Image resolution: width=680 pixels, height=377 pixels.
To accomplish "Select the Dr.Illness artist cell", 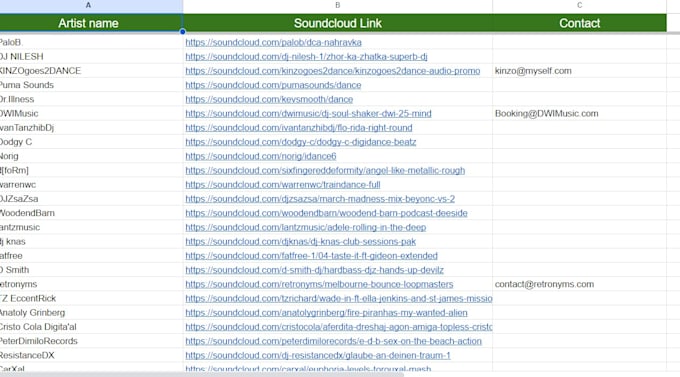I will click(x=91, y=99).
